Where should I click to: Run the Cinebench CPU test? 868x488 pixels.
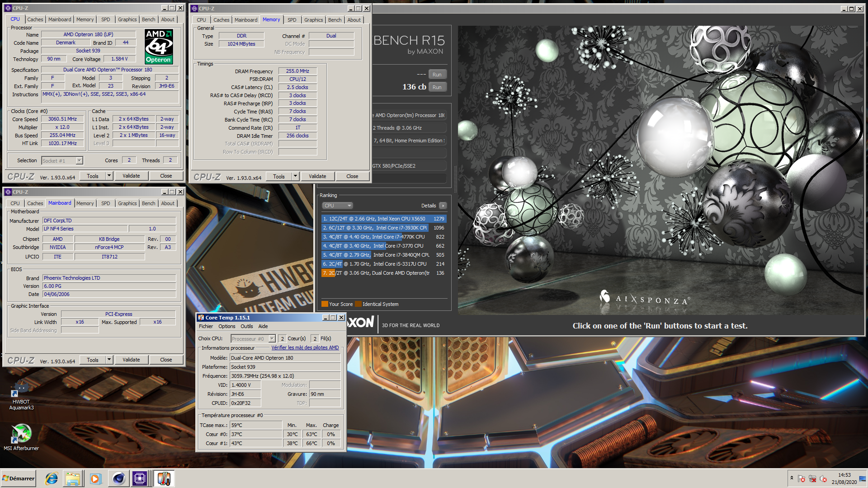[x=437, y=87]
